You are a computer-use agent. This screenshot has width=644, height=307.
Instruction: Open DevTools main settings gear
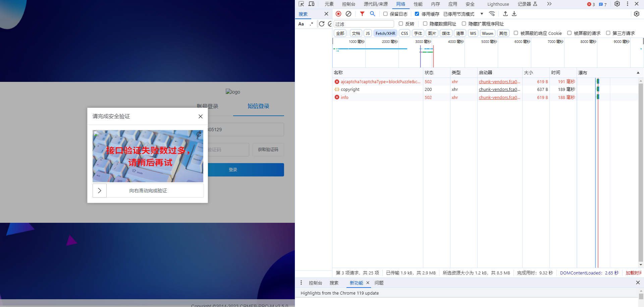pyautogui.click(x=617, y=4)
